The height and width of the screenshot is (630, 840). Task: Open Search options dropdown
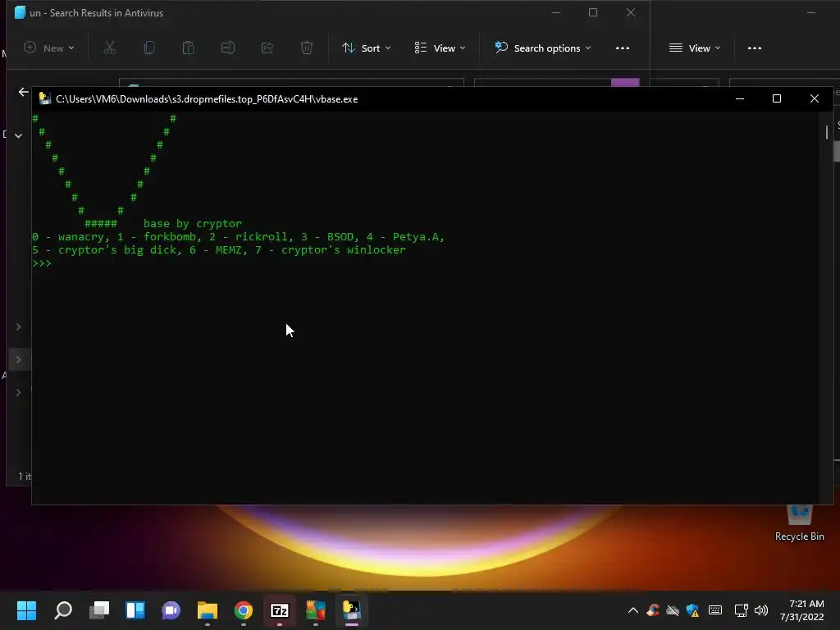[543, 48]
